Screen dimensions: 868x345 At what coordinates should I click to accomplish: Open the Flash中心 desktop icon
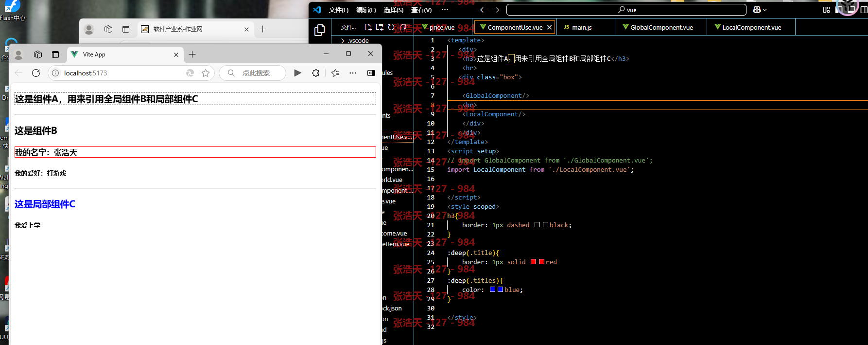12,11
